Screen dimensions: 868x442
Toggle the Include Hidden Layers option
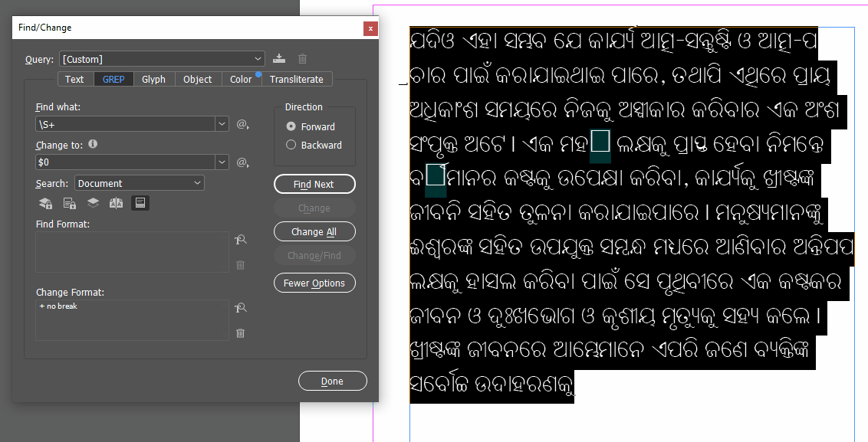(x=94, y=203)
